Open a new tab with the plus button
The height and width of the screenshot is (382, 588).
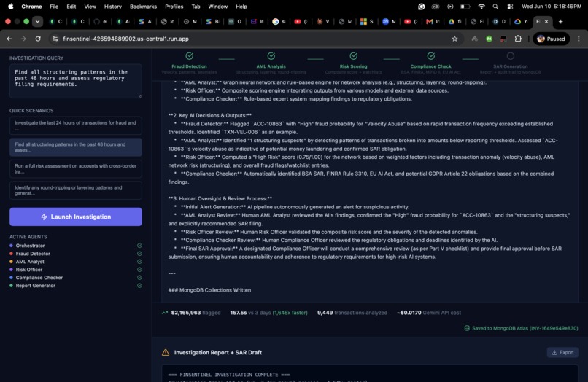[560, 21]
